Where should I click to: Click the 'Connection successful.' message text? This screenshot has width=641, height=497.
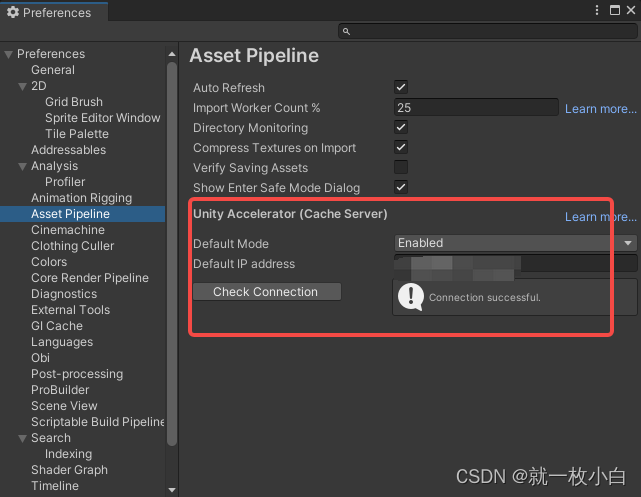coord(484,298)
